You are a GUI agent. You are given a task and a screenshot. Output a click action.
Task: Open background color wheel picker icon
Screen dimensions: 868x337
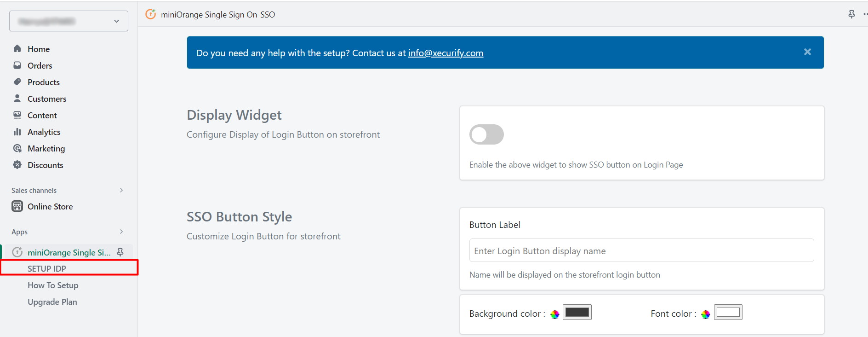555,314
